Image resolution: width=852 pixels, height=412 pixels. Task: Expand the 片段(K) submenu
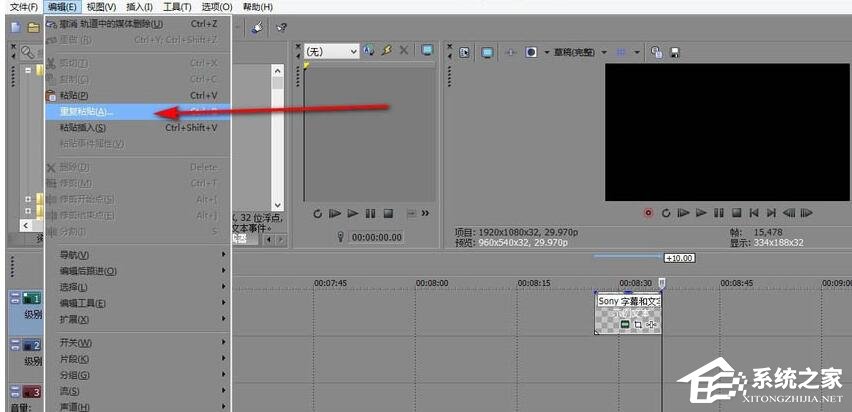[138, 359]
